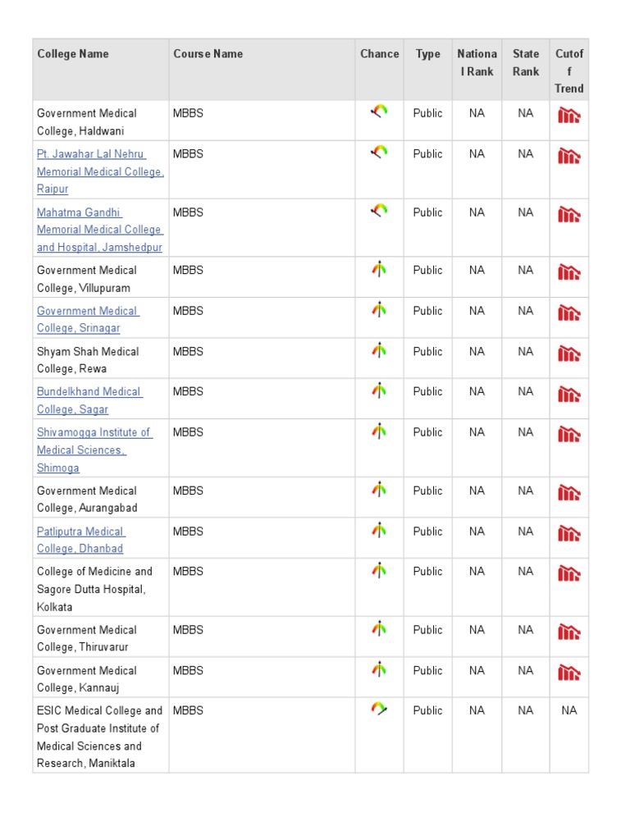Click chance meter icon for Shyam Shah Medical College
The image size is (630, 840).
[x=379, y=350]
